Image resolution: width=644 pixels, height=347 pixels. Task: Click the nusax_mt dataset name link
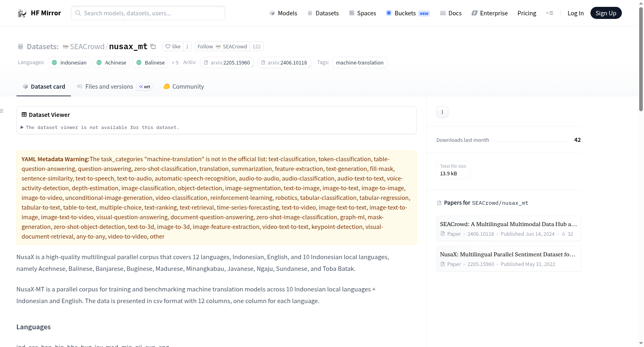[x=128, y=46]
